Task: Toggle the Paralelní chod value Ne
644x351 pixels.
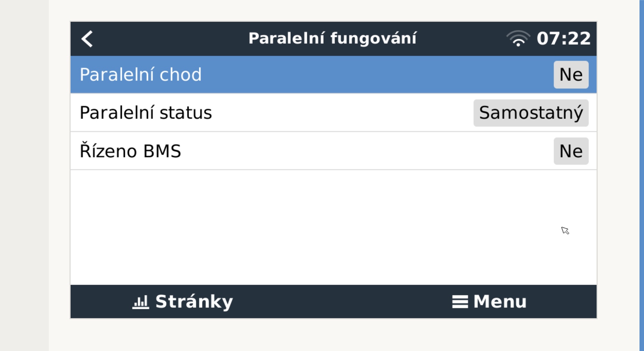Action: [571, 75]
